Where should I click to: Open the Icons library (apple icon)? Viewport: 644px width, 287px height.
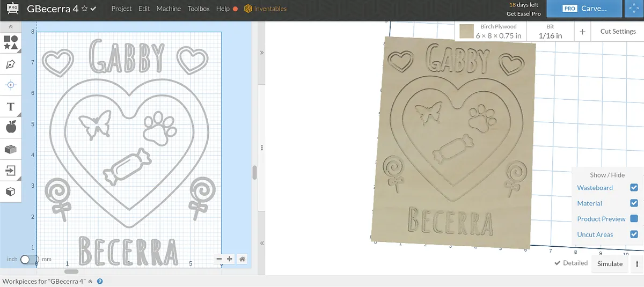tap(10, 127)
